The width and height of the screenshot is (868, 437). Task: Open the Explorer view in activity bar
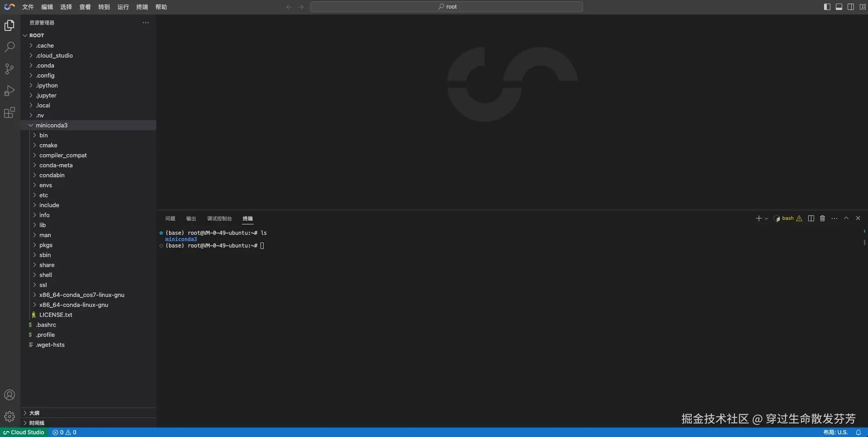tap(10, 25)
